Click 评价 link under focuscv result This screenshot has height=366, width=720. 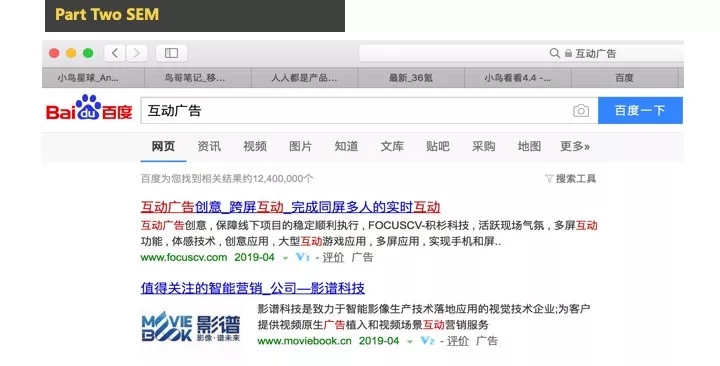click(333, 257)
